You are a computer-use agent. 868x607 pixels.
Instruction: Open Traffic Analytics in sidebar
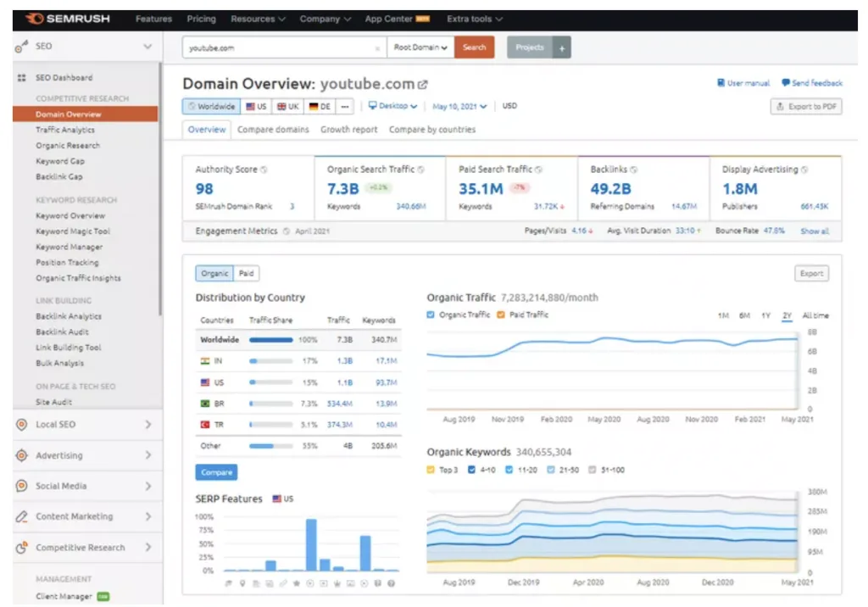65,131
